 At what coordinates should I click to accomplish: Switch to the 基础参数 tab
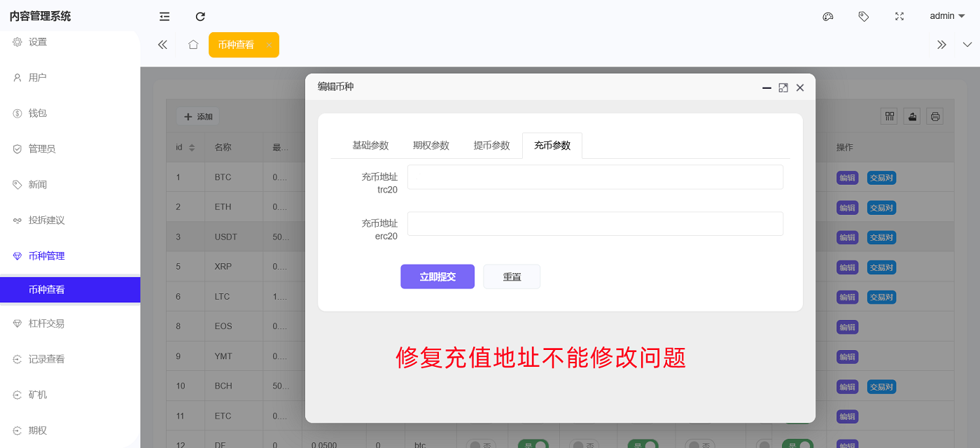(370, 146)
